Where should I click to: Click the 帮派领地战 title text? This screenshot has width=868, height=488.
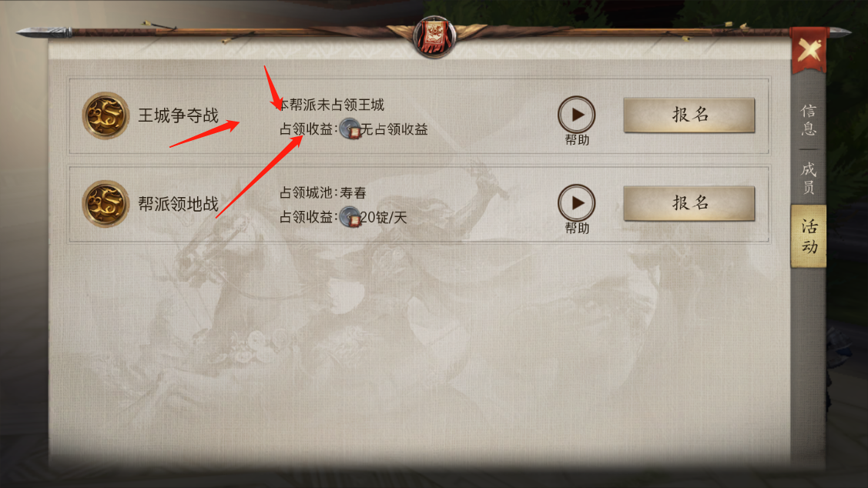(178, 204)
